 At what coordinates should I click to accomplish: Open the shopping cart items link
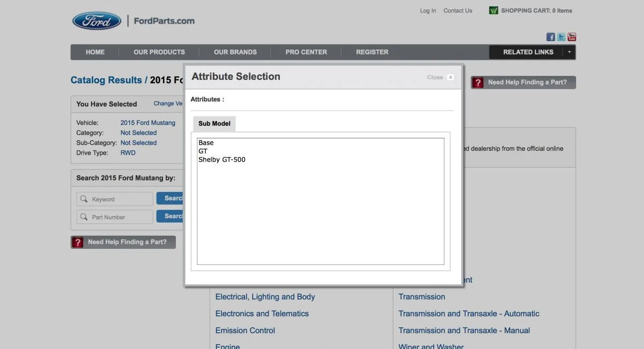tap(537, 10)
